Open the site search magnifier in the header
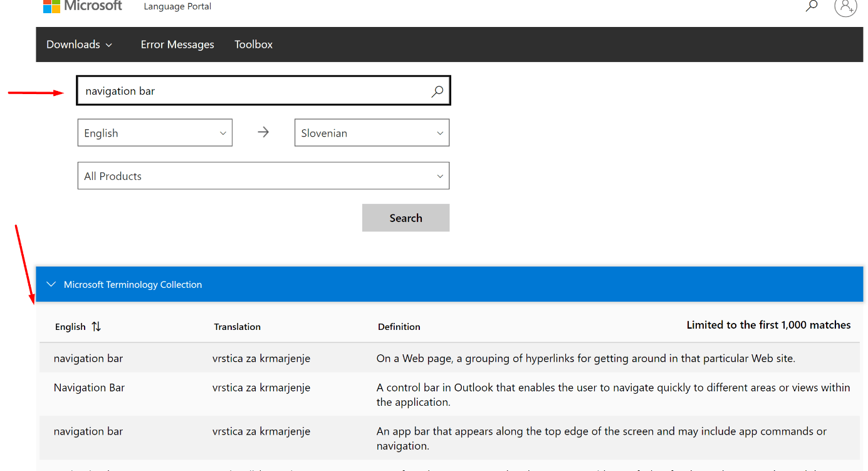The image size is (868, 471). click(x=812, y=6)
